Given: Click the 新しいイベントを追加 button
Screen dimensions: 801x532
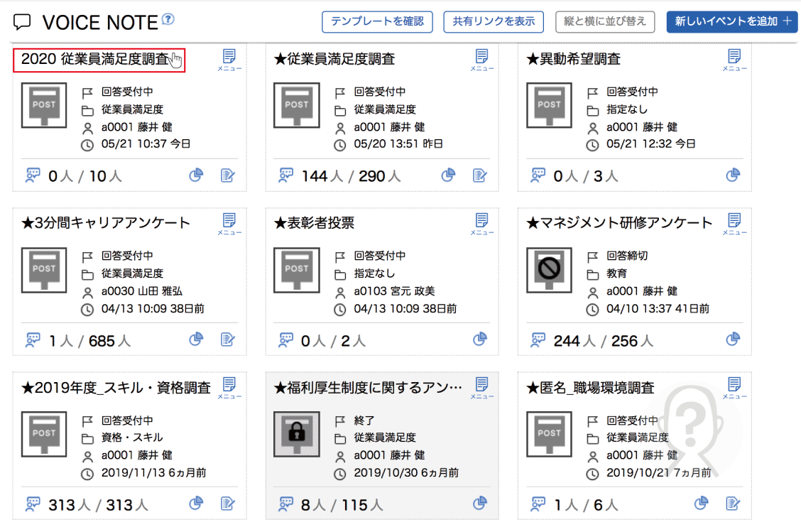Looking at the screenshot, I should tap(731, 21).
